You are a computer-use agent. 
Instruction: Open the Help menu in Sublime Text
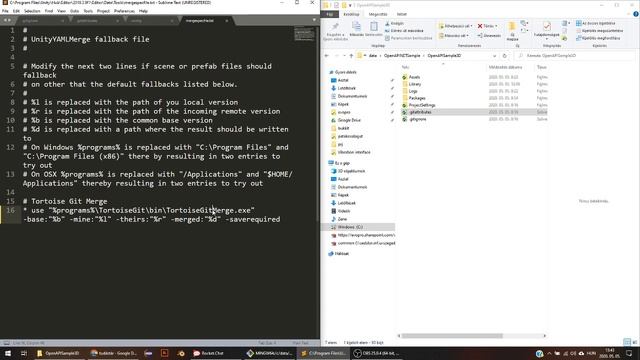(143, 11)
